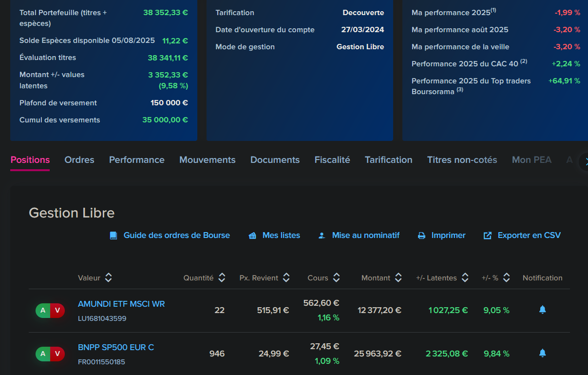Sort by +/- Latentes column arrows
The width and height of the screenshot is (588, 375).
tap(465, 278)
